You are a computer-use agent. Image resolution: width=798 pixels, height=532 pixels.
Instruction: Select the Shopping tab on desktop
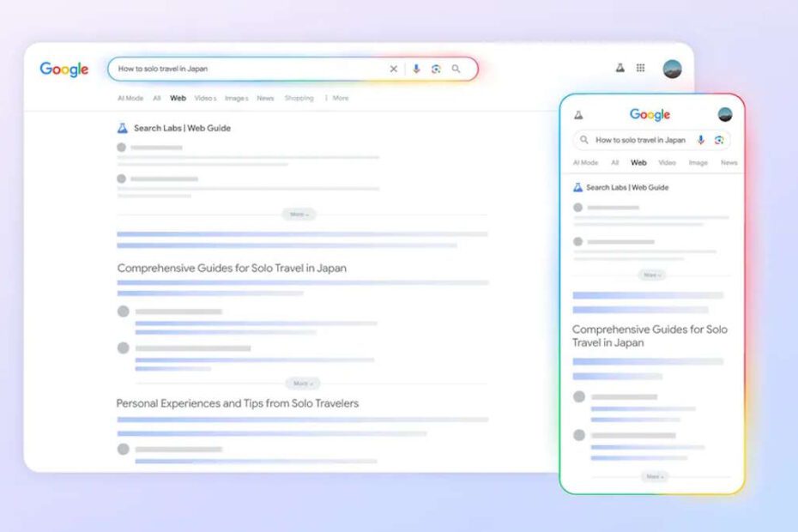pyautogui.click(x=299, y=98)
